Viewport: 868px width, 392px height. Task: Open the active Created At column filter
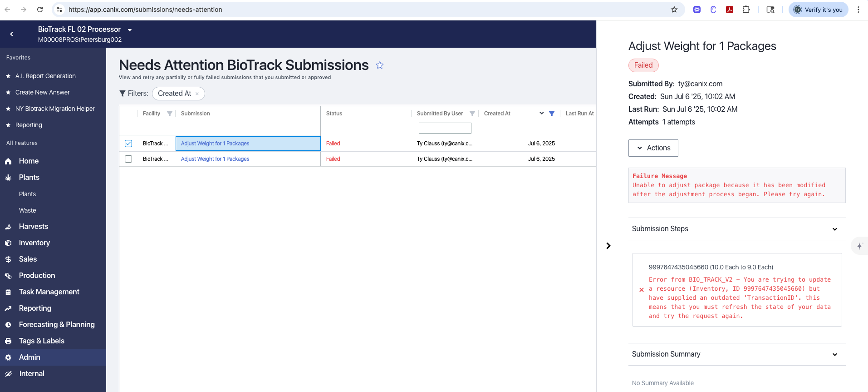552,114
